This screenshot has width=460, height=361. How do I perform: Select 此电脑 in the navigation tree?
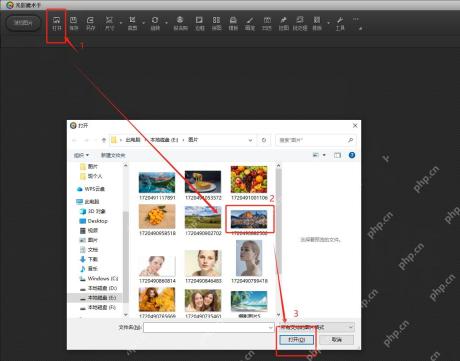pos(92,202)
